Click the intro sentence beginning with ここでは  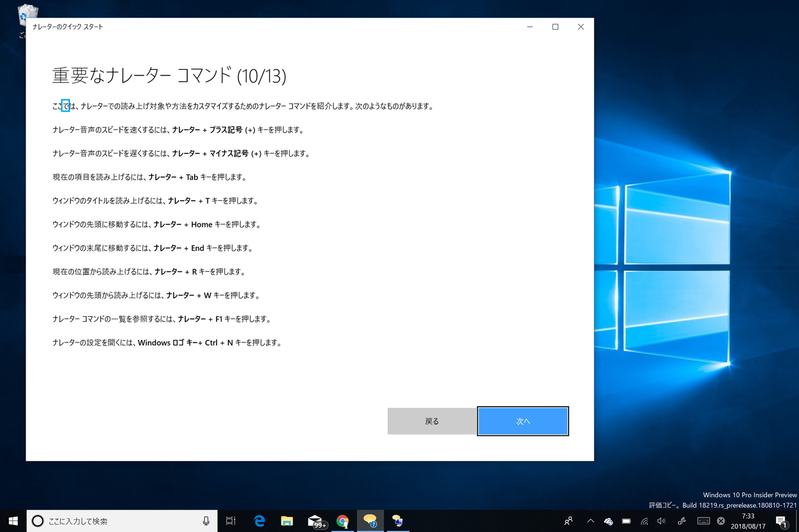[x=243, y=107]
